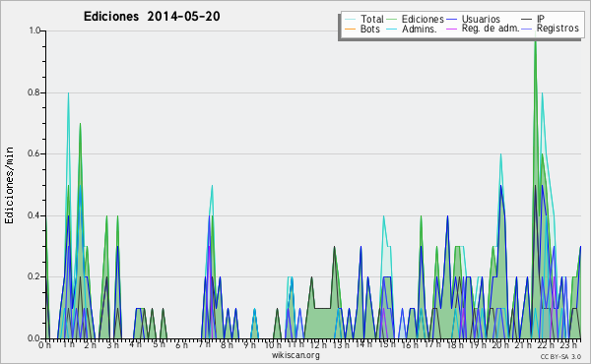Click the Bots orange legend line
Screen dimensions: 591x364
click(350, 29)
